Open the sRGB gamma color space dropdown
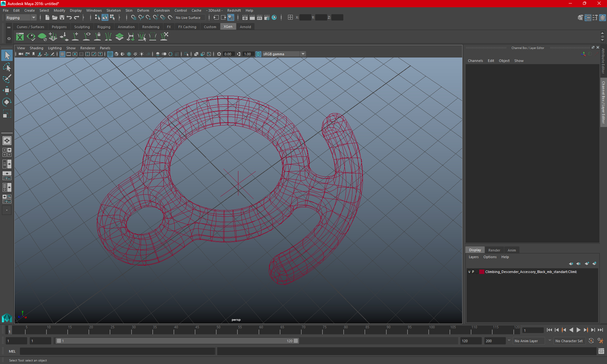Viewport: 607px width, 364px height. pyautogui.click(x=303, y=54)
